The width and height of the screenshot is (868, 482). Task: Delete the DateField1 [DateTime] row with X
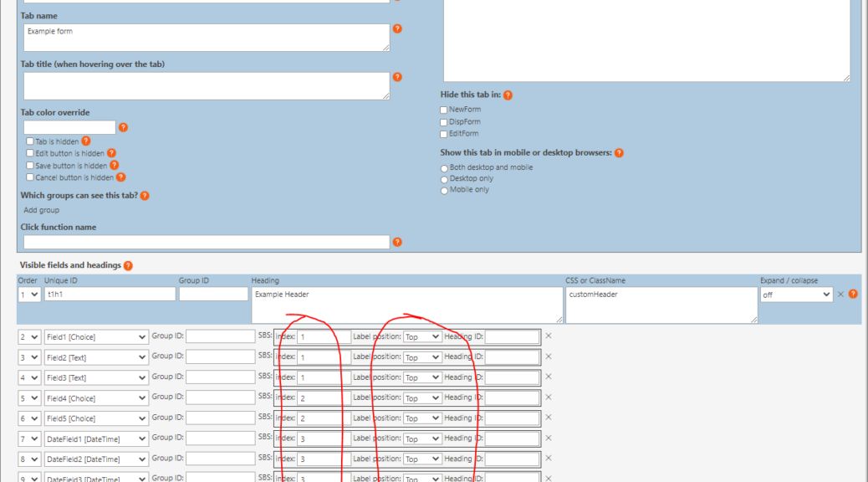point(549,438)
